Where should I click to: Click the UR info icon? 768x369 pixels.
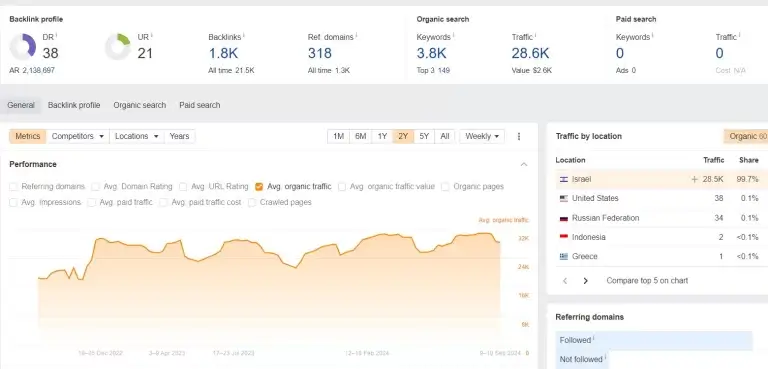(151, 35)
